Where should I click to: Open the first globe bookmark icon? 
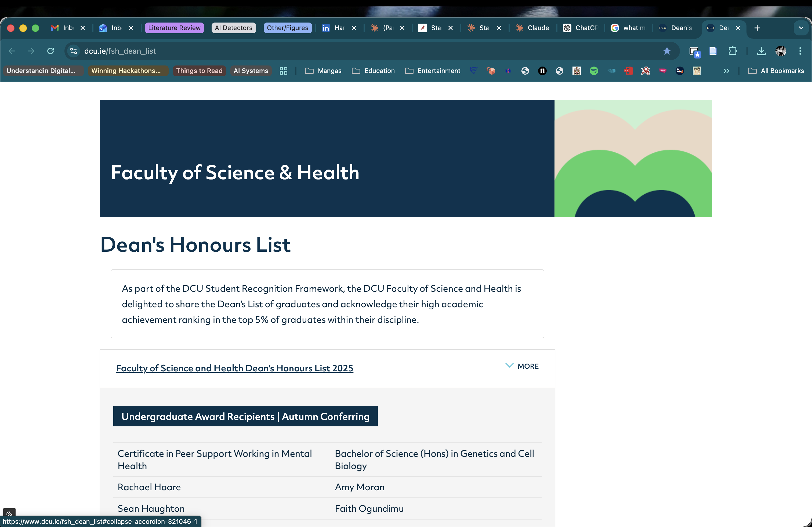(x=525, y=71)
